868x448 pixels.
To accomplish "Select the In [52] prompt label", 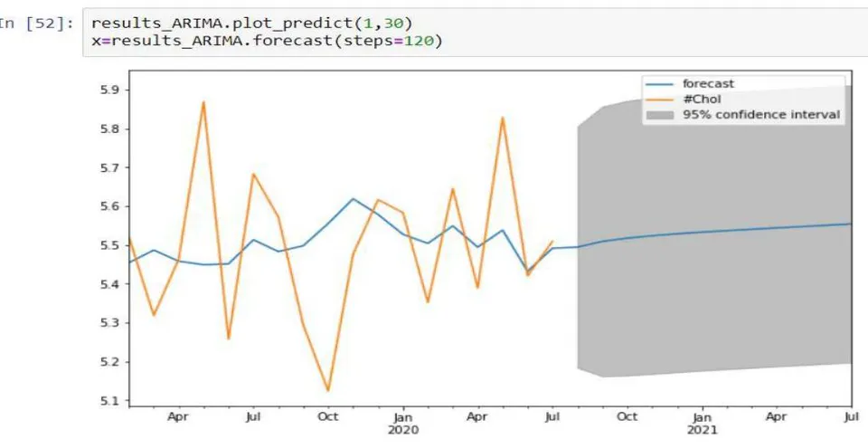I will click(36, 24).
